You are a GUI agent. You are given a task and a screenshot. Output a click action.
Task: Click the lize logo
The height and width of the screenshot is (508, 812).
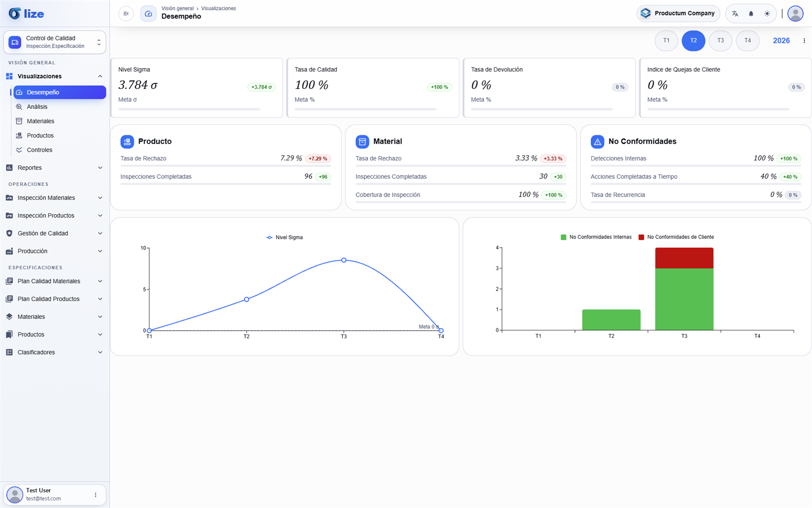click(x=26, y=14)
